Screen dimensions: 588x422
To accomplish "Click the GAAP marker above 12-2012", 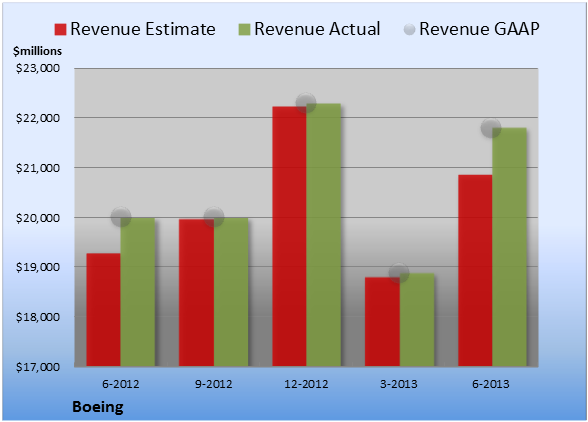I will (x=306, y=102).
